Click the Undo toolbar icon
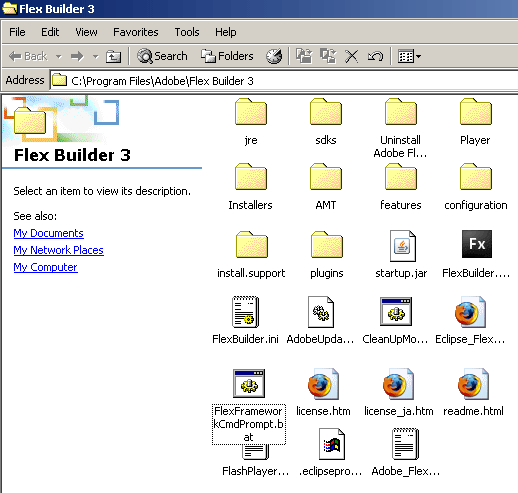Image resolution: width=518 pixels, height=493 pixels. click(375, 56)
